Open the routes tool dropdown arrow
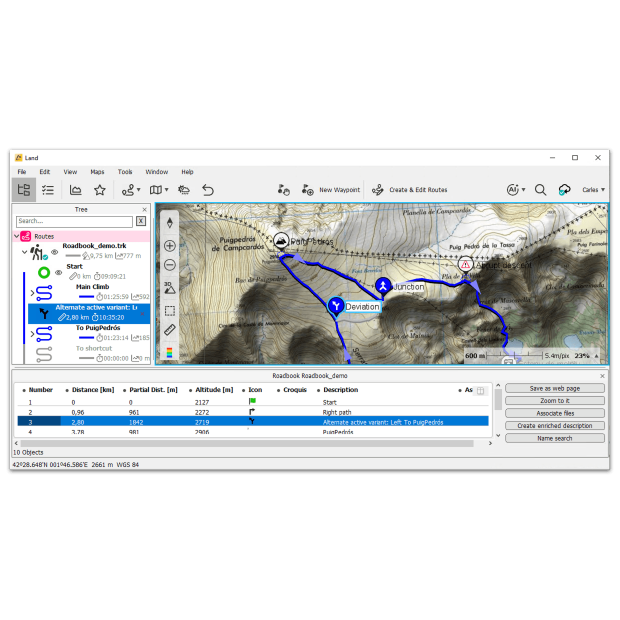 coord(138,190)
